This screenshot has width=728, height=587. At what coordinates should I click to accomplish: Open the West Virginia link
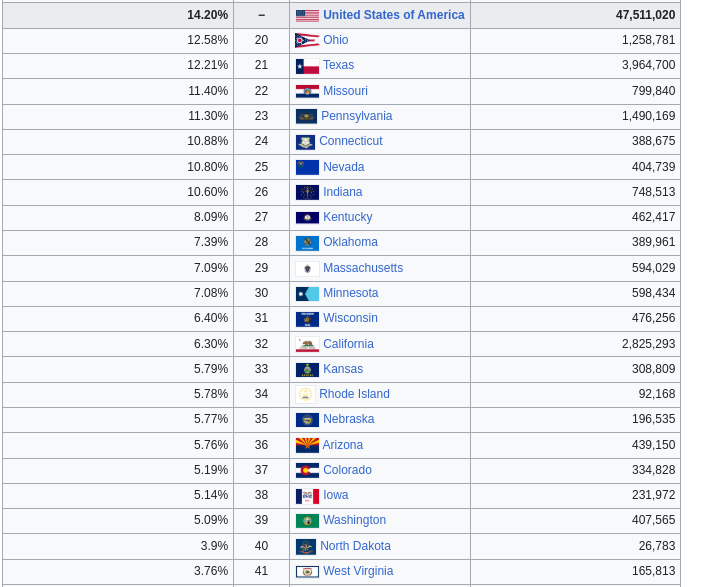358,571
